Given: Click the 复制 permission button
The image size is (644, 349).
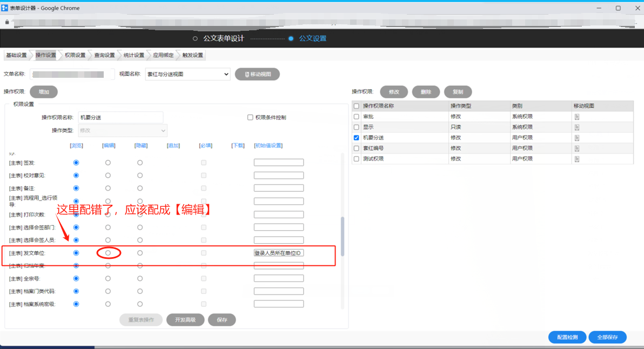Looking at the screenshot, I should pos(458,92).
